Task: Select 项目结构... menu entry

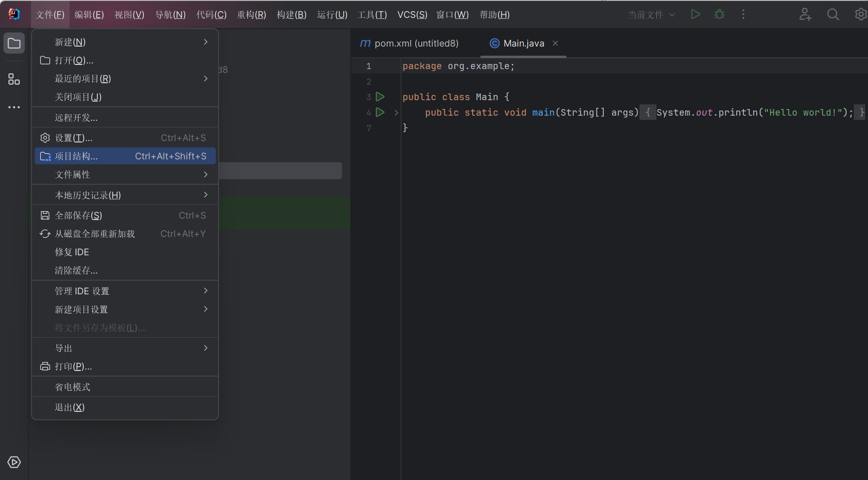Action: click(x=125, y=156)
